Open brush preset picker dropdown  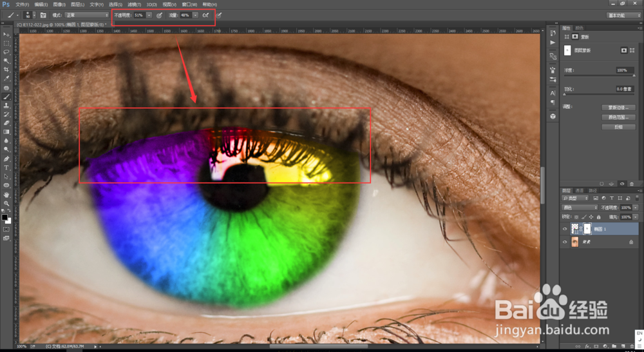(x=34, y=15)
